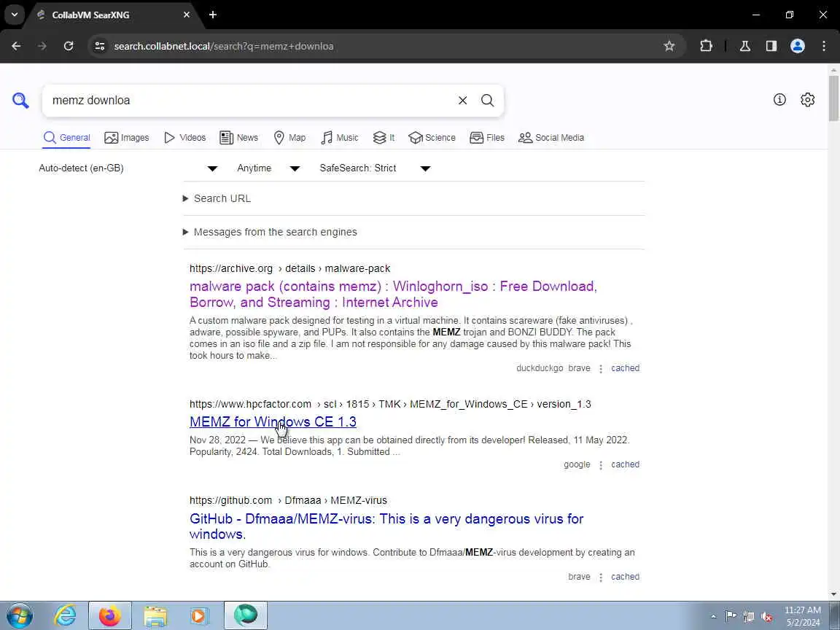This screenshot has width=840, height=630.
Task: Select the General search tab
Action: (x=67, y=138)
